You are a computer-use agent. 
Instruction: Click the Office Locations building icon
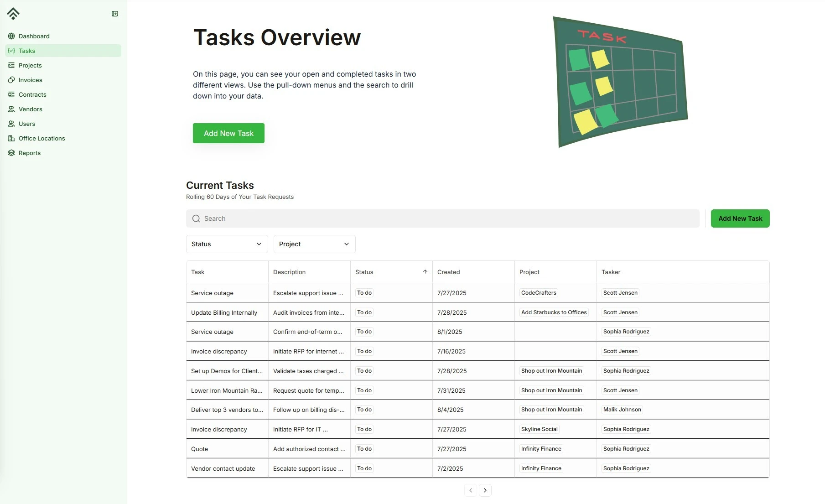tap(11, 138)
